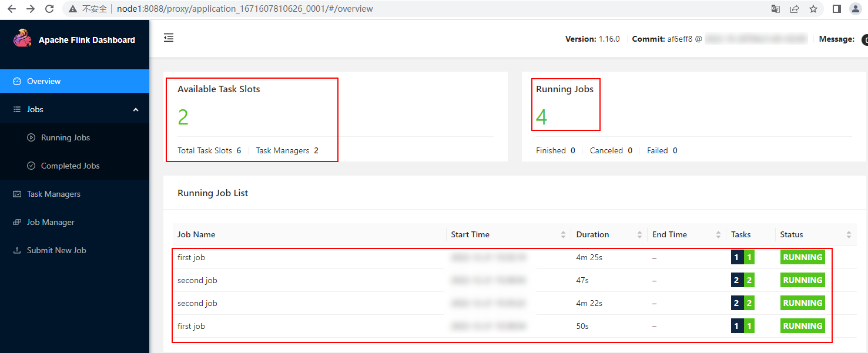Click the Total Task Slots 6 label
Viewport: 868px width, 353px height.
pyautogui.click(x=209, y=150)
